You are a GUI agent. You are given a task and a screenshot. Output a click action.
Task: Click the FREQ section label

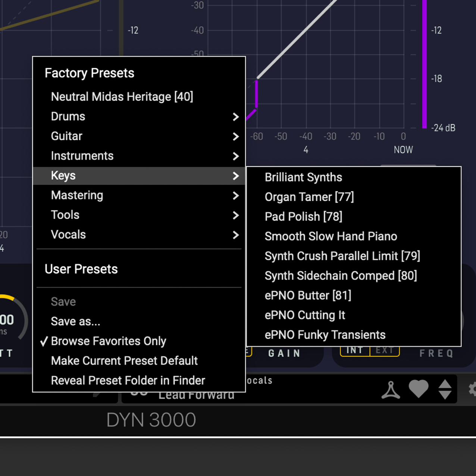(x=436, y=353)
